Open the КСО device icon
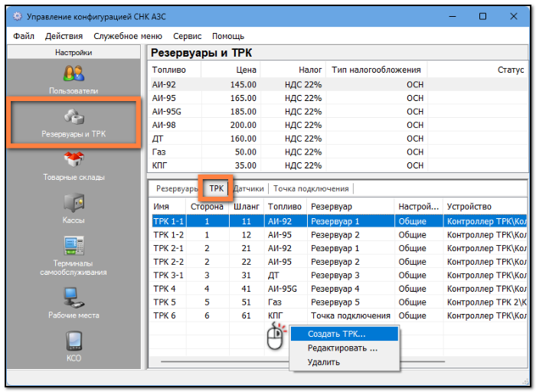 pos(74,341)
